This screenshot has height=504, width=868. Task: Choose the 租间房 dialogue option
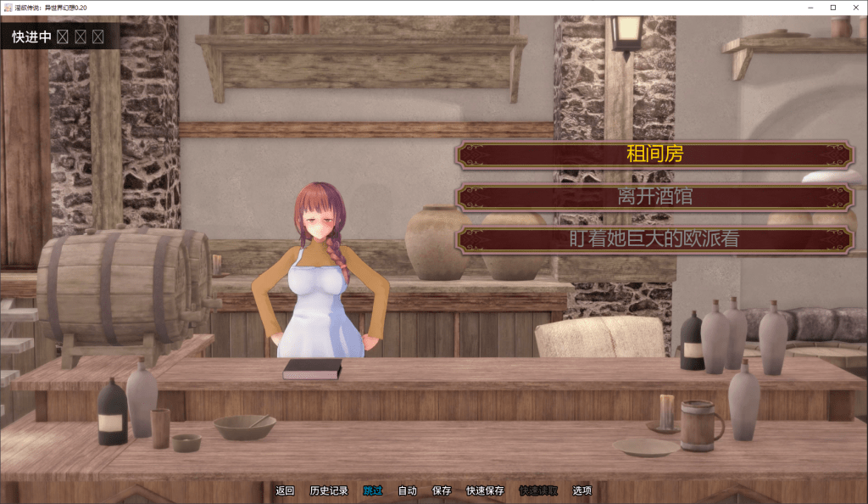(654, 154)
